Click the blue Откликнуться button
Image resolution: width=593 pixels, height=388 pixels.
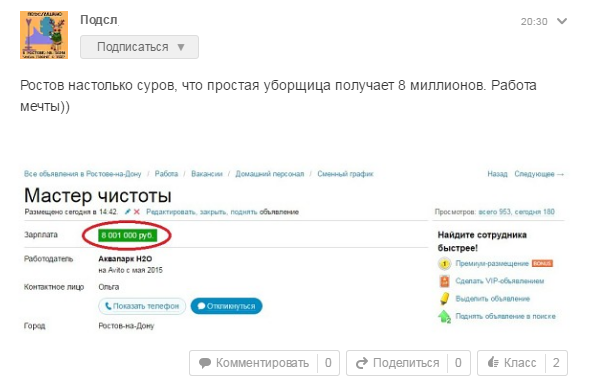pyautogui.click(x=227, y=306)
